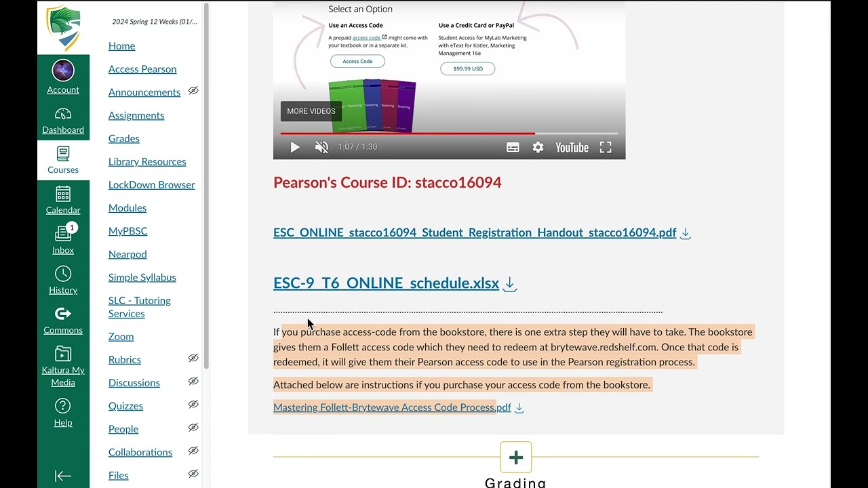Image resolution: width=868 pixels, height=488 pixels.
Task: Toggle Announcements visibility eye icon
Action: pos(193,91)
